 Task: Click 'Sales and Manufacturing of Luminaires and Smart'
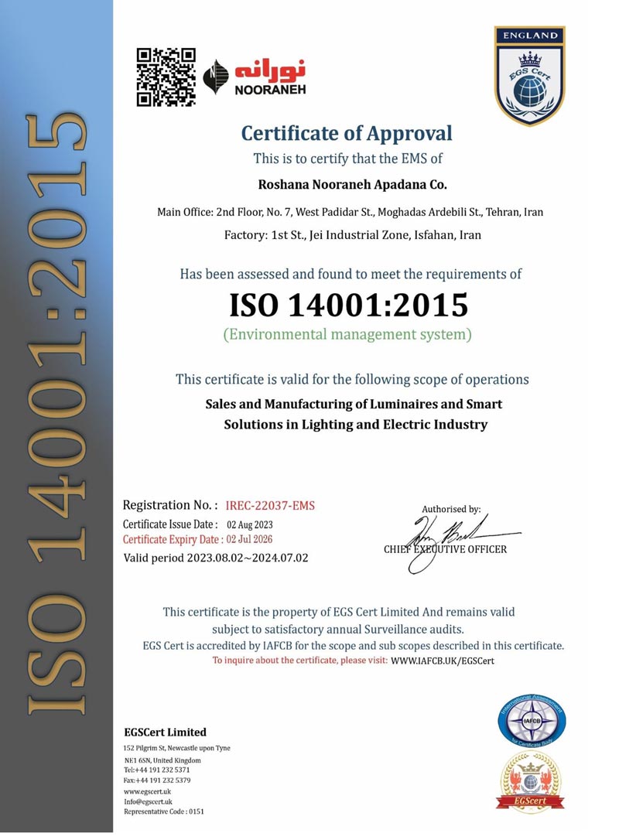[x=354, y=404]
